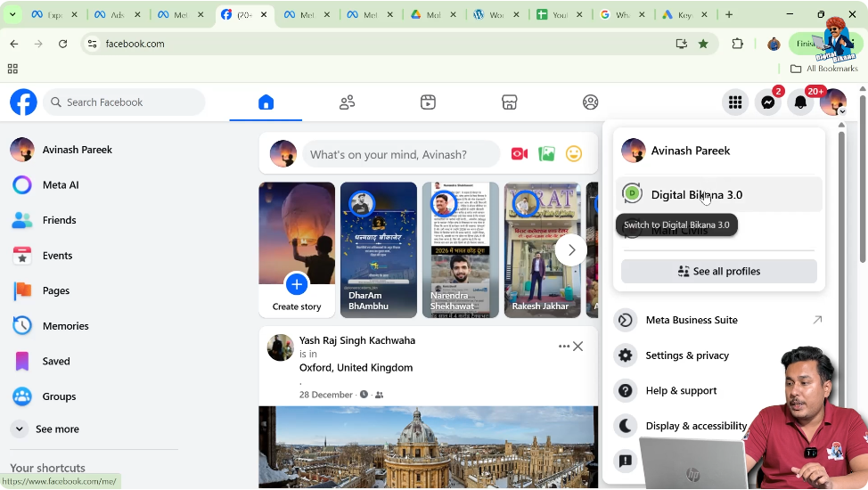Open the Friends tab in top navigation
This screenshot has height=490, width=868.
click(347, 102)
